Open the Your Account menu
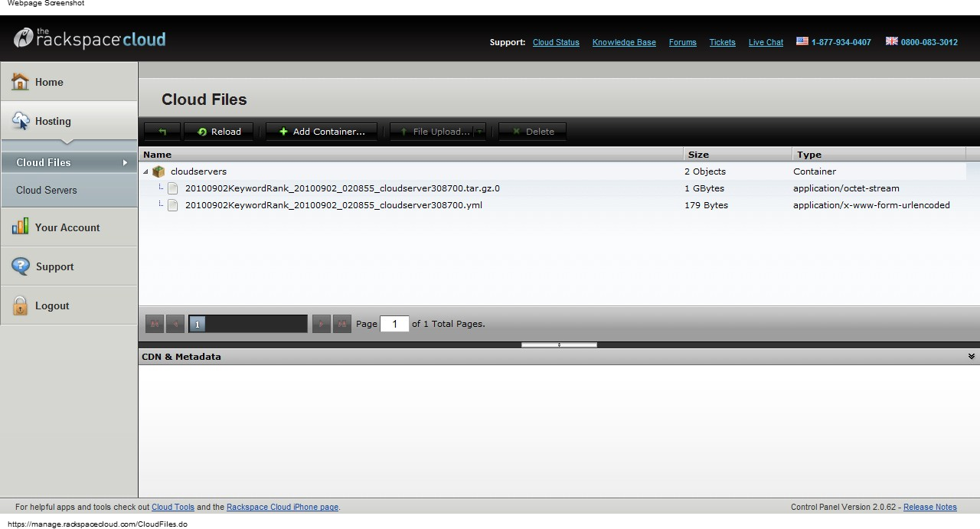The image size is (980, 529). click(x=69, y=227)
